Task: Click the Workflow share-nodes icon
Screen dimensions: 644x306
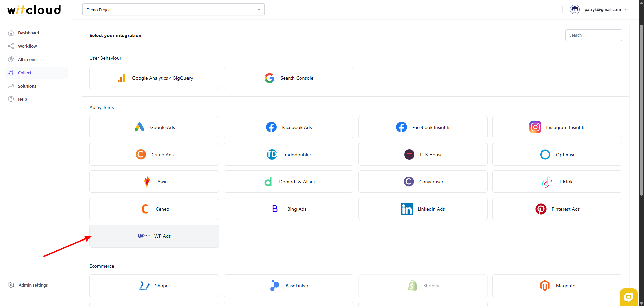Action: pyautogui.click(x=11, y=46)
